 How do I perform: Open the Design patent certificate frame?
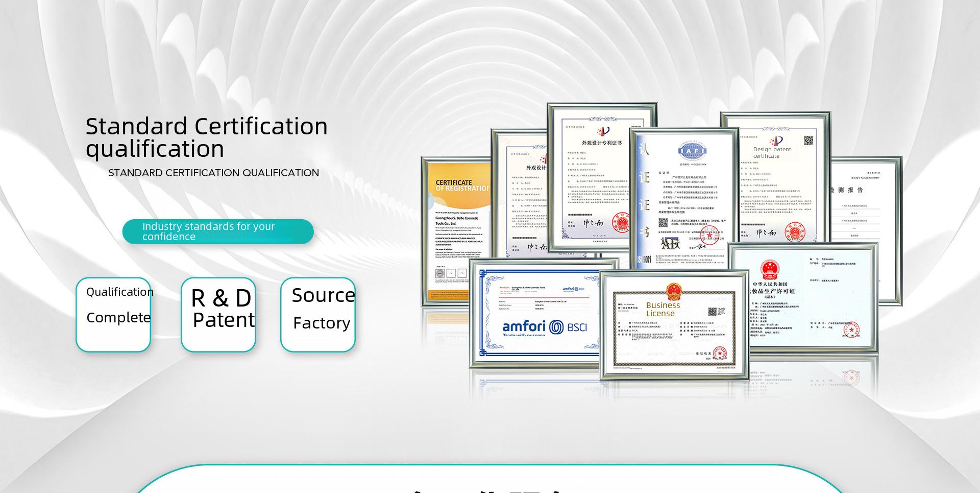coord(775,176)
